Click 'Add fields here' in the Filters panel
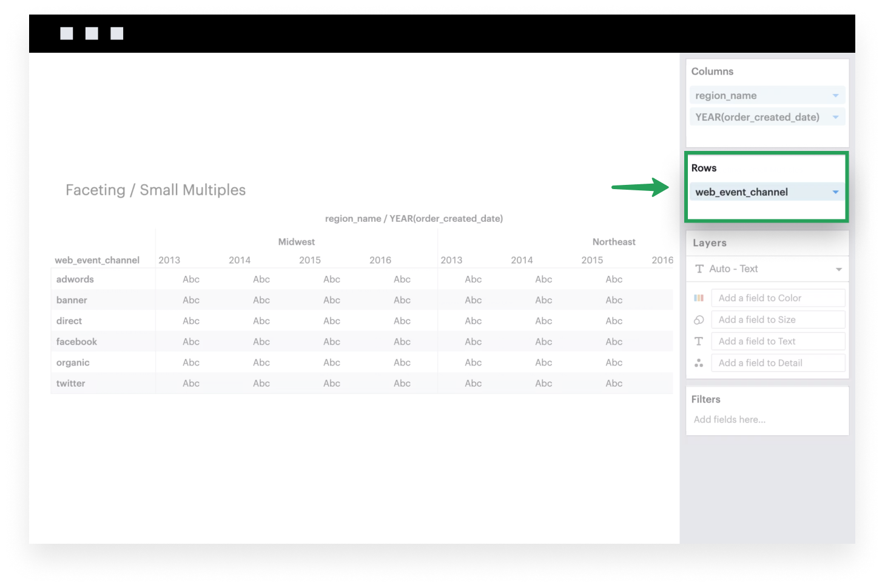 [x=730, y=419]
